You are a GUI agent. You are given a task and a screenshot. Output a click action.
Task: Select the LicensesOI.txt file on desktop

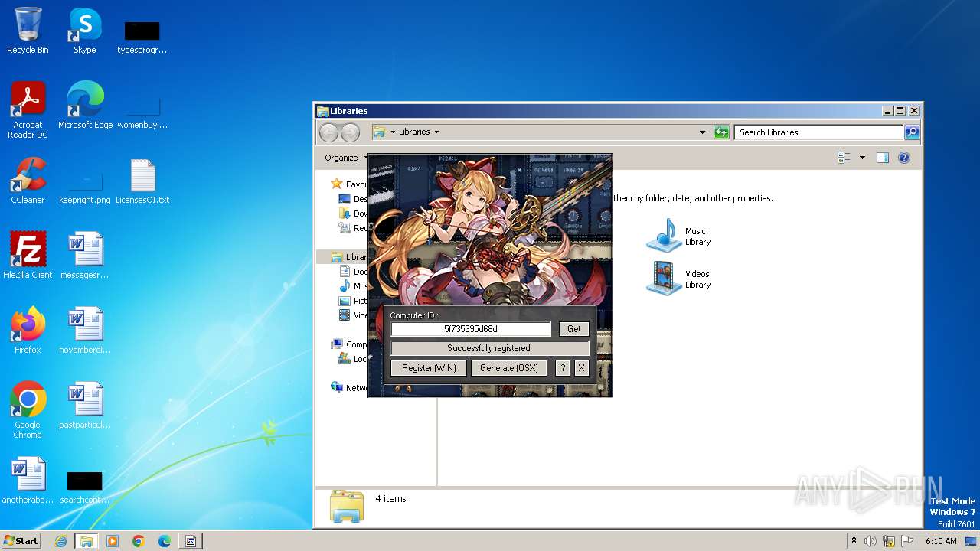pyautogui.click(x=142, y=182)
